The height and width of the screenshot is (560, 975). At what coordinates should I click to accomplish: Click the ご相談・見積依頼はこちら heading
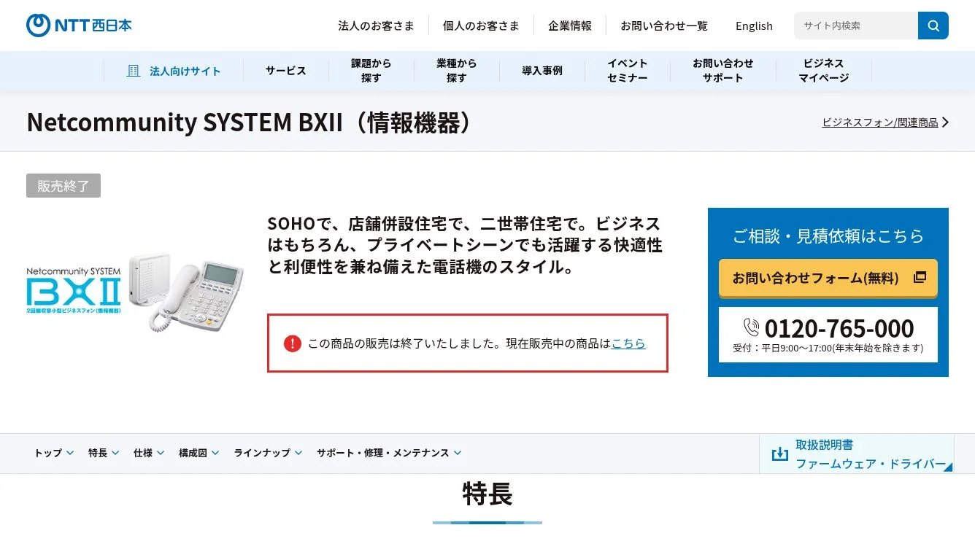coord(828,236)
